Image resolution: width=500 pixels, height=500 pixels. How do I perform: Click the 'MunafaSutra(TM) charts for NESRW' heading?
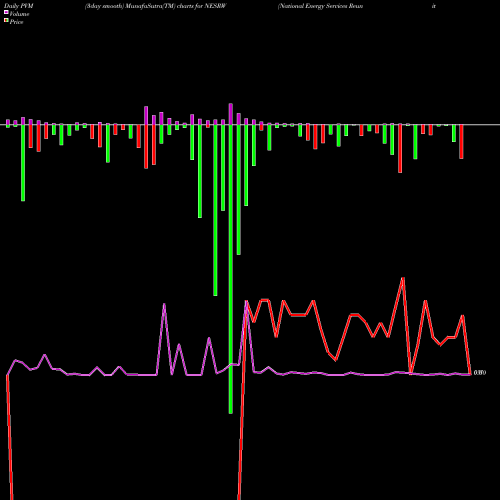pyautogui.click(x=175, y=6)
